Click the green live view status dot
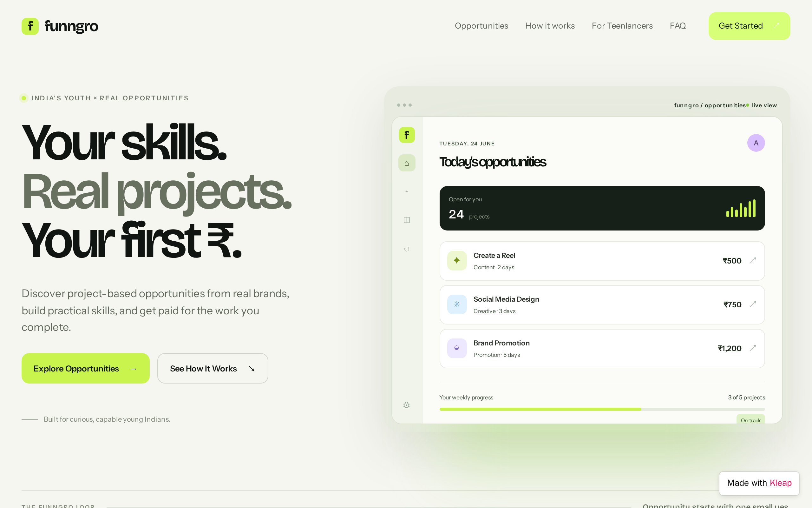 coord(748,105)
